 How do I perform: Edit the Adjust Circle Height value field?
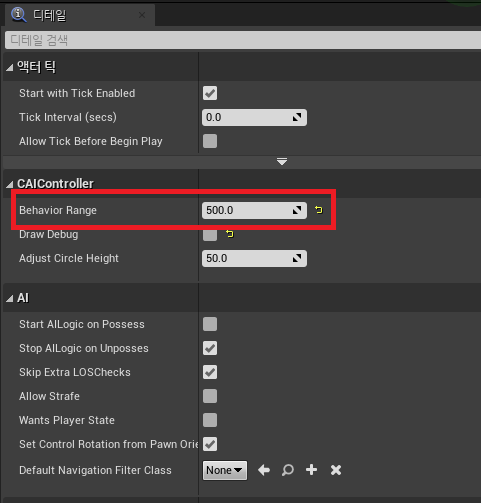point(254,258)
